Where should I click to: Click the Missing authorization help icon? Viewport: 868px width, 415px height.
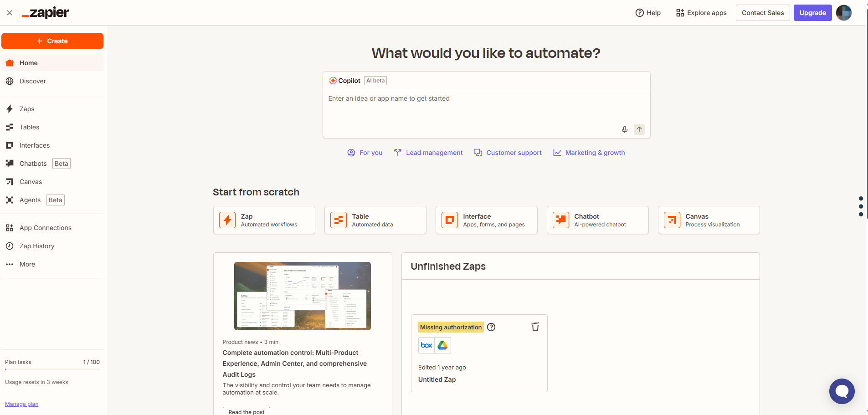coord(491,327)
